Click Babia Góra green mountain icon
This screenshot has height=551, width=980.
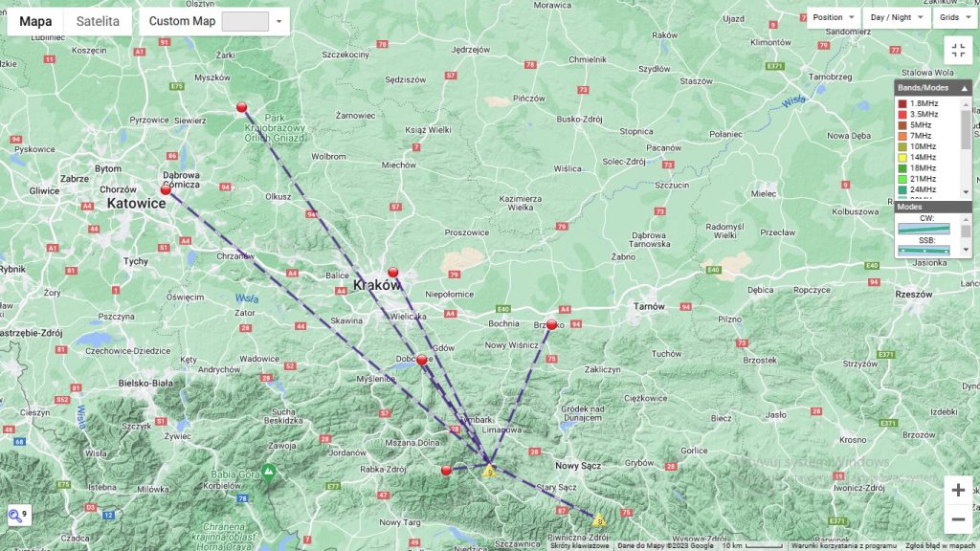click(269, 472)
